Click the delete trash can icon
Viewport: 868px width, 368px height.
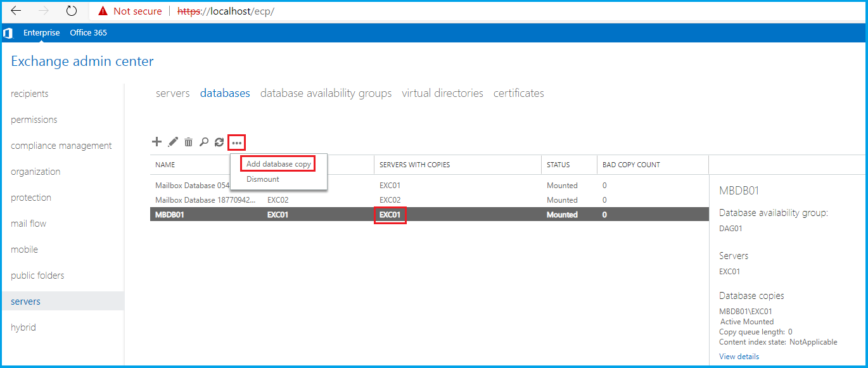click(x=188, y=143)
